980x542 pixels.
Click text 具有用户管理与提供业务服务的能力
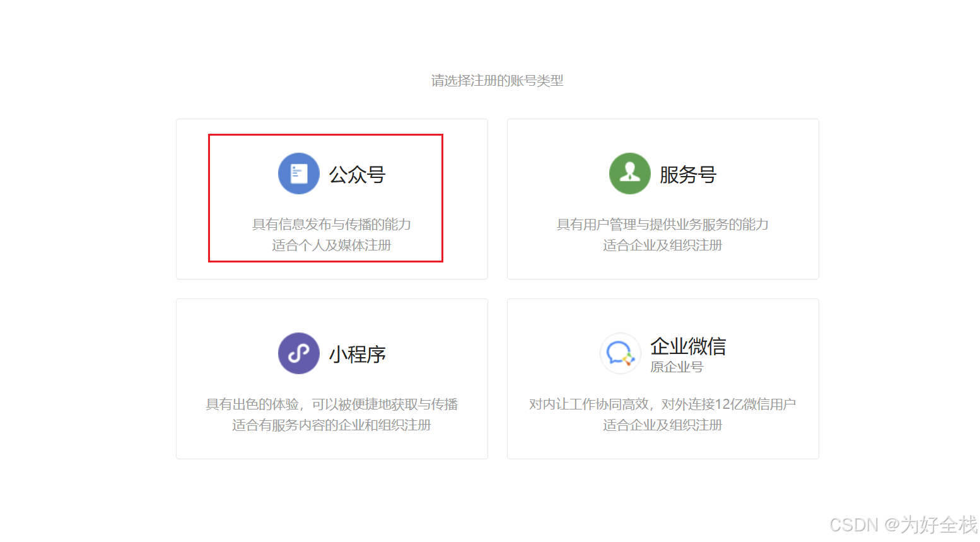[663, 224]
